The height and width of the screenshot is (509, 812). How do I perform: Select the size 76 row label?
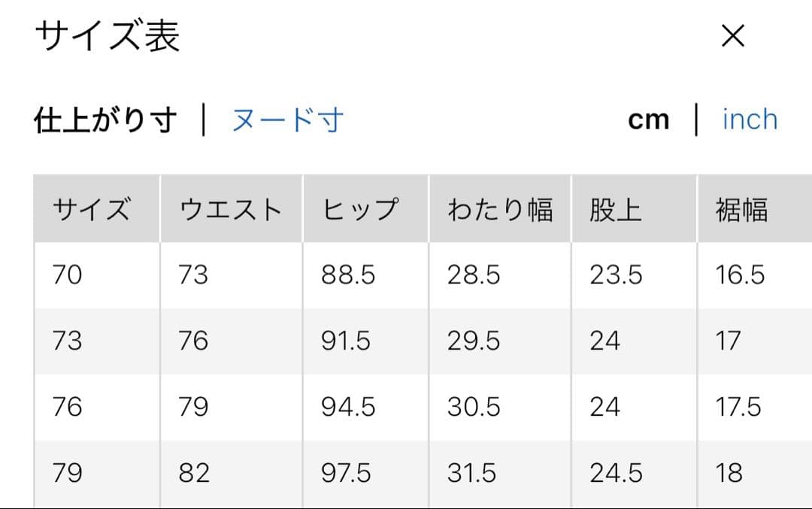(68, 407)
